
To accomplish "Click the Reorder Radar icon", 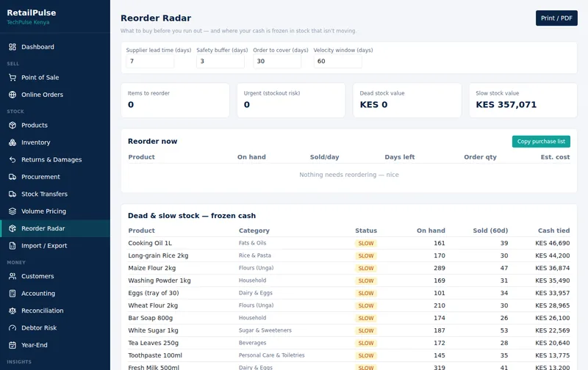I will pos(12,228).
